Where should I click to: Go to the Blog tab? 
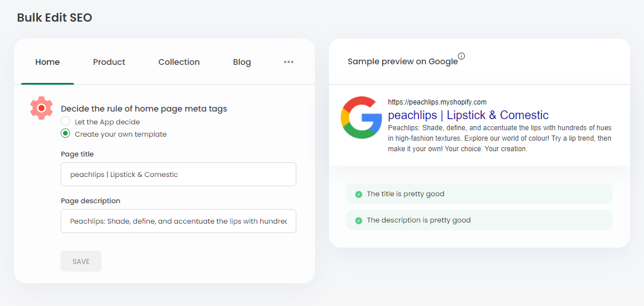[242, 62]
